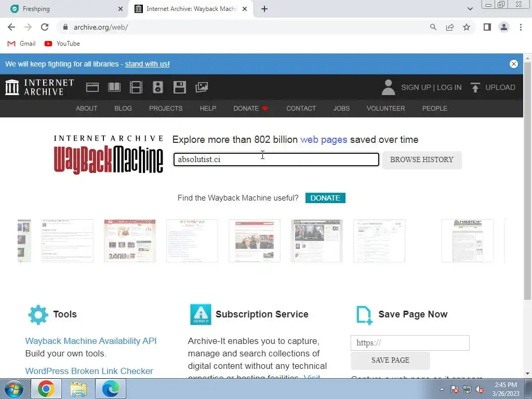
Task: Open the PROJECTS menu item
Action: coord(166,108)
